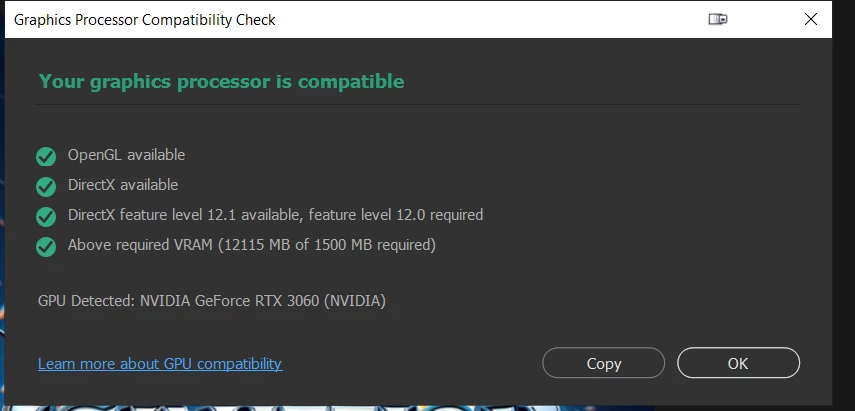
Task: Close the Graphics Processor Compatibility Check dialog
Action: pos(810,19)
